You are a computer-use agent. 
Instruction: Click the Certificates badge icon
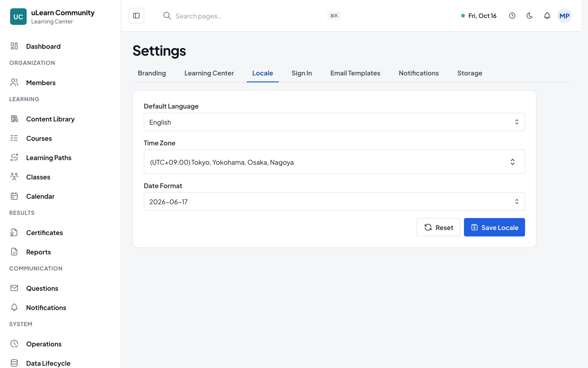[14, 233]
